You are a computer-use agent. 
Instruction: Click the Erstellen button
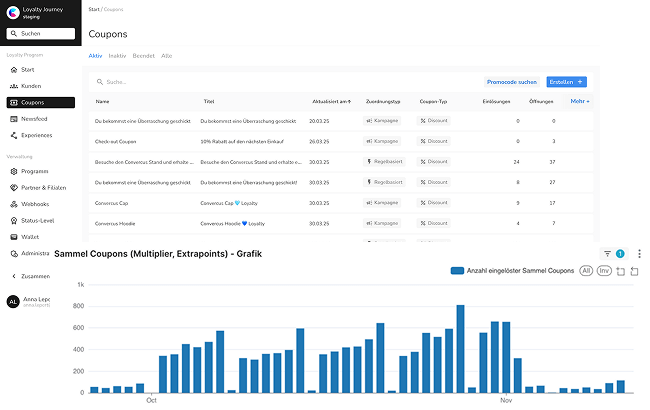pyautogui.click(x=566, y=82)
